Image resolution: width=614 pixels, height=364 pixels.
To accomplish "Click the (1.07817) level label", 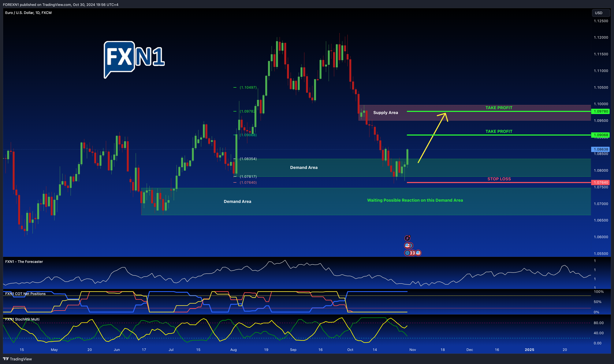I will click(x=248, y=176).
